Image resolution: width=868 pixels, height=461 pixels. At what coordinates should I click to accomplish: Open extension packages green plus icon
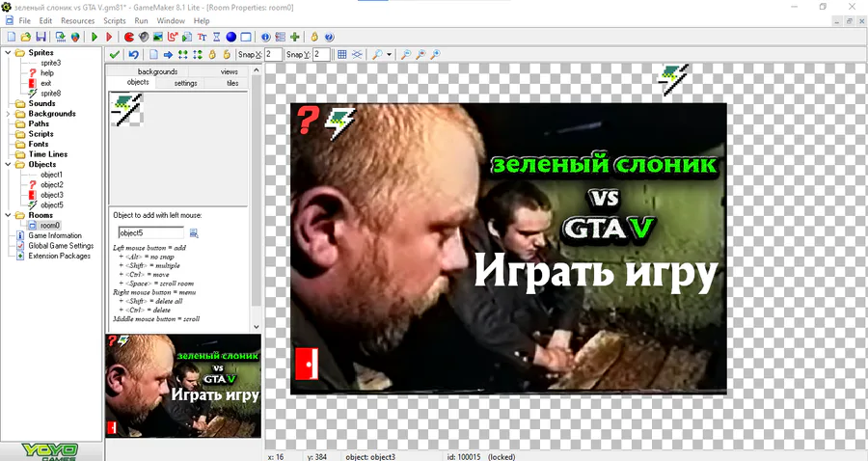pyautogui.click(x=295, y=37)
